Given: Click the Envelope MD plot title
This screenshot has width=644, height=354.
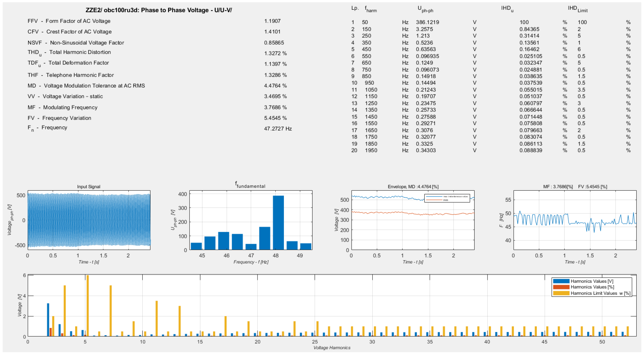Looking at the screenshot, I should tap(413, 187).
